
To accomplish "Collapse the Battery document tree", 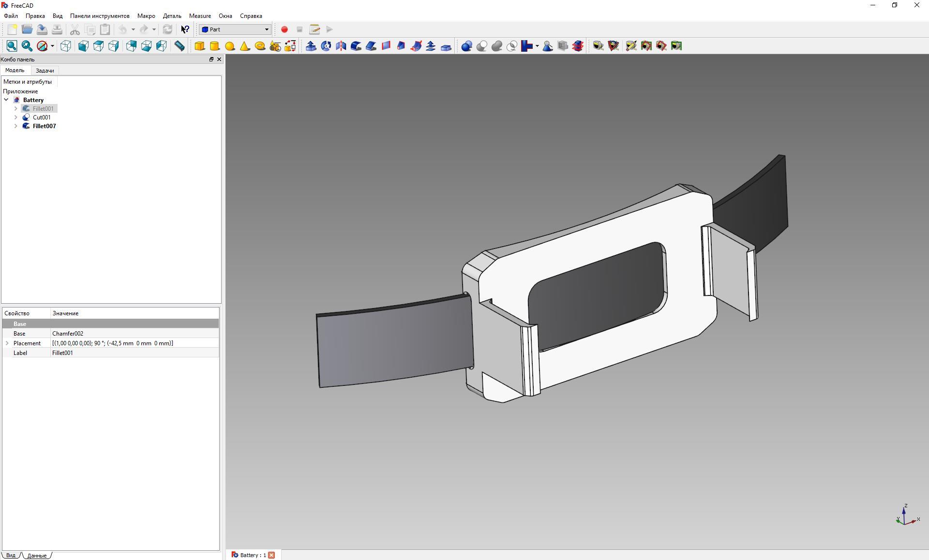I will click(x=6, y=100).
